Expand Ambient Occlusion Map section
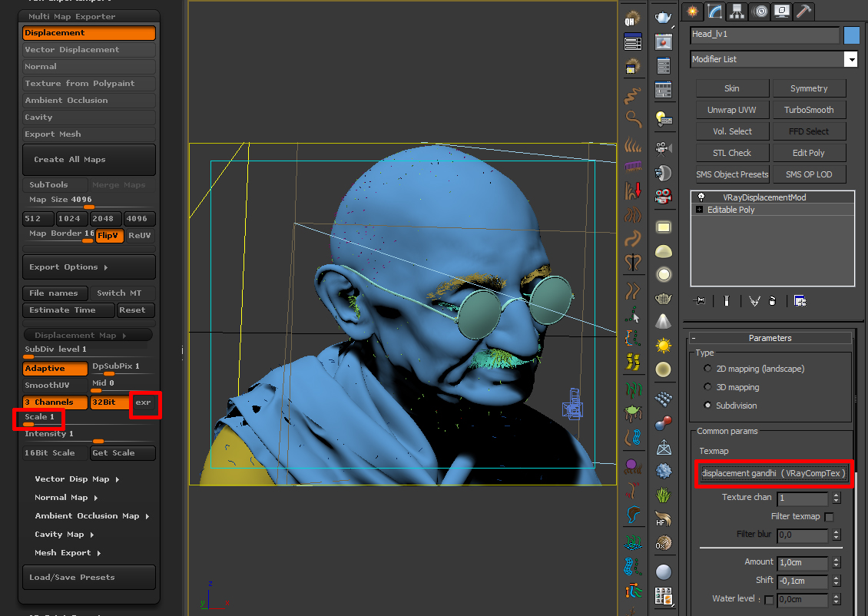 (x=92, y=516)
